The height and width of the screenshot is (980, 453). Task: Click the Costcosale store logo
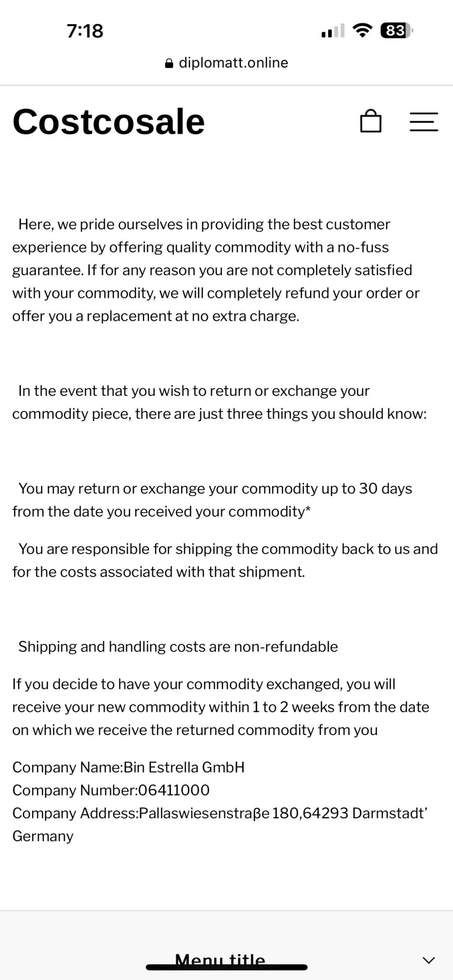pyautogui.click(x=109, y=122)
